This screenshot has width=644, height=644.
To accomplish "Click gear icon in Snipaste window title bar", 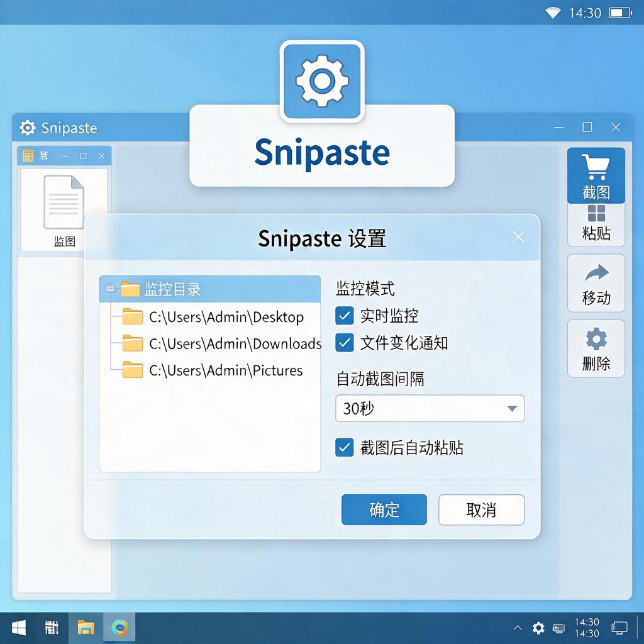I will tap(28, 128).
